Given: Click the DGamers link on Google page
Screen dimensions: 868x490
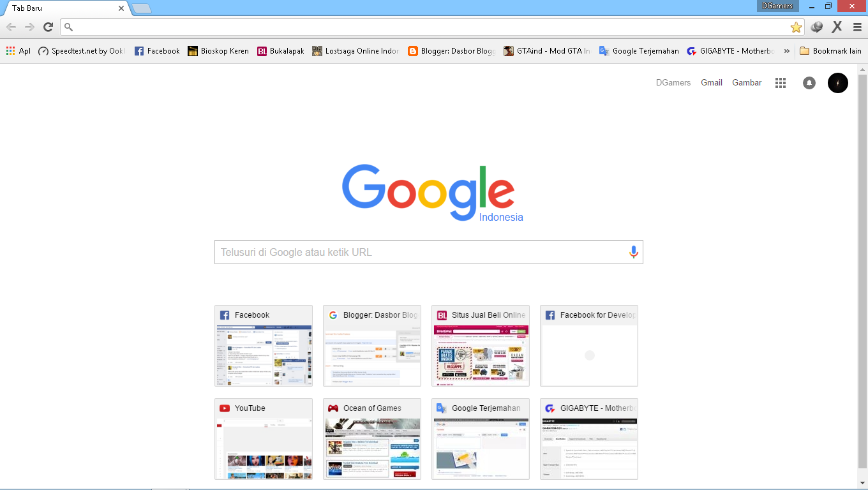Looking at the screenshot, I should pos(673,82).
